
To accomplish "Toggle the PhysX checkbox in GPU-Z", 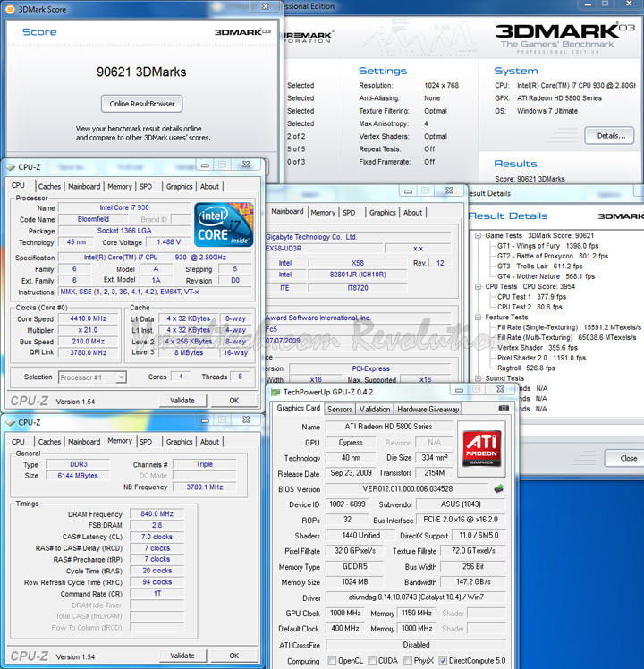I will pos(408,660).
